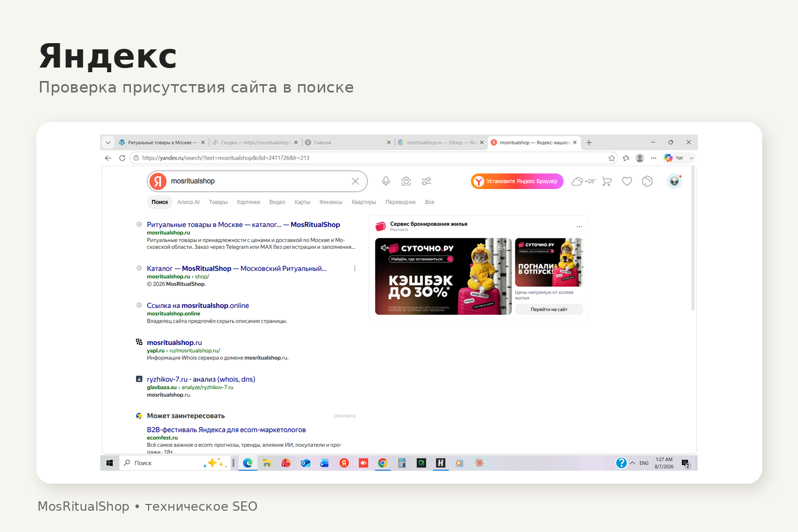The image size is (798, 532).
Task: Open the browser profile icon
Action: click(640, 158)
